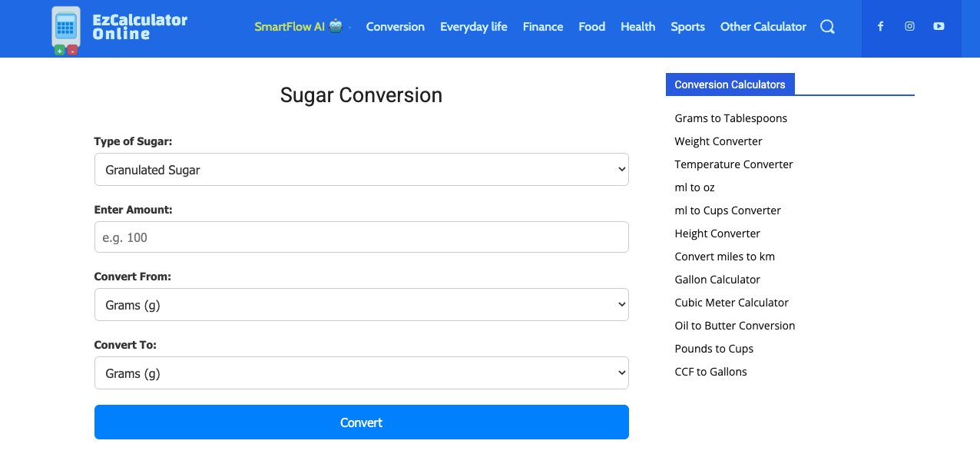Select the Finance menu item
The height and width of the screenshot is (467, 980).
543,27
